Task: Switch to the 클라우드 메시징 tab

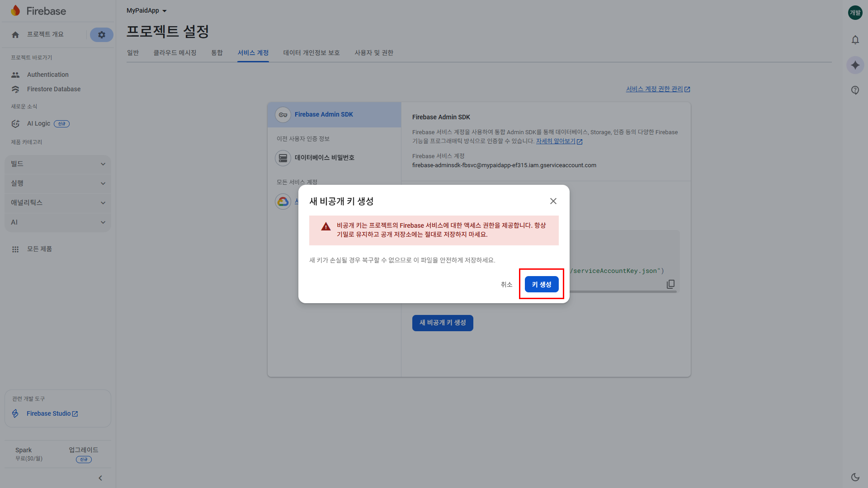Action: 175,53
